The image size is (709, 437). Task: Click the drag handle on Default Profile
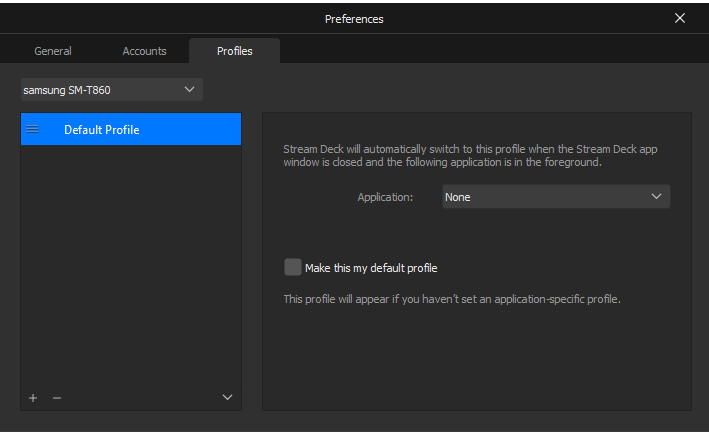click(x=32, y=130)
